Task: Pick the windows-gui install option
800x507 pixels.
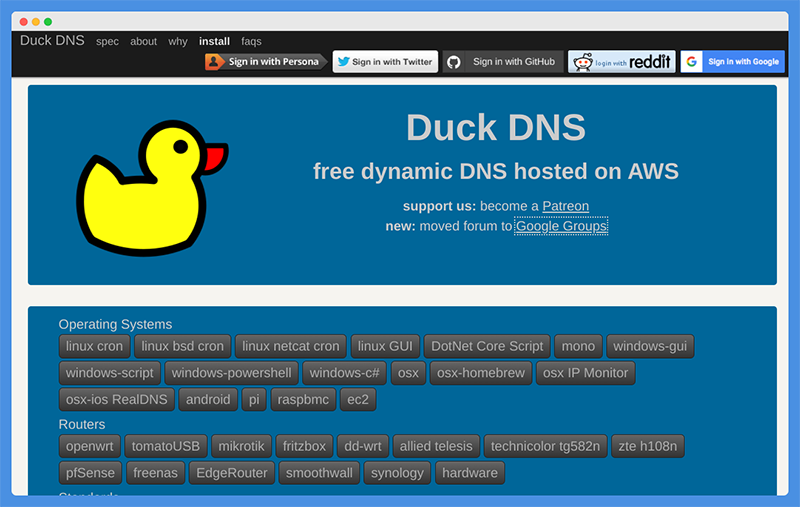Action: pos(650,346)
